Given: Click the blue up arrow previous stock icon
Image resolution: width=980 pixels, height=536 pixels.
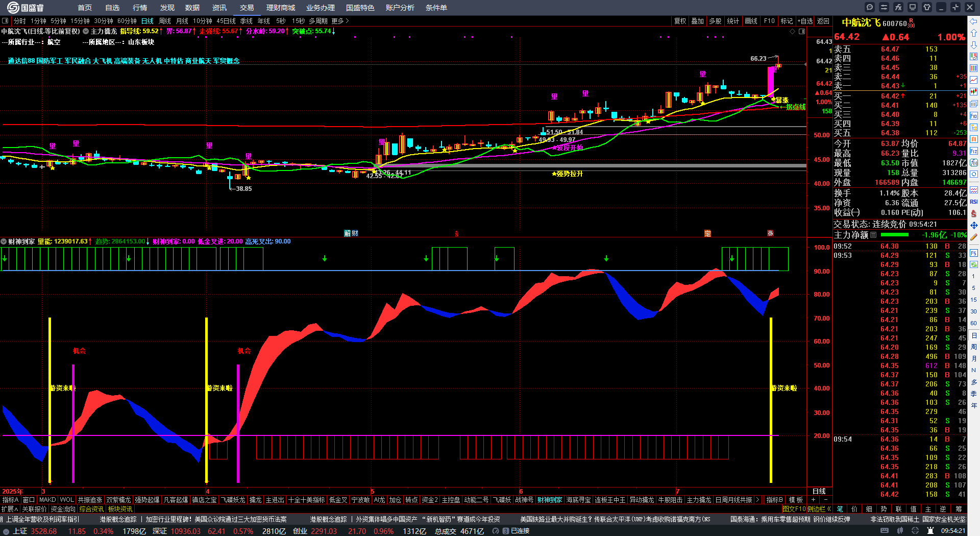Looking at the screenshot, I should (x=974, y=33).
